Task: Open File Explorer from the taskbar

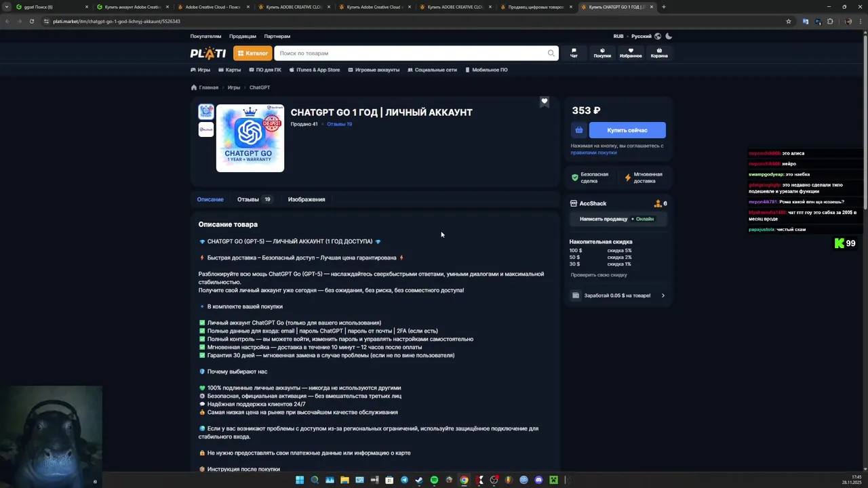Action: pos(344,480)
